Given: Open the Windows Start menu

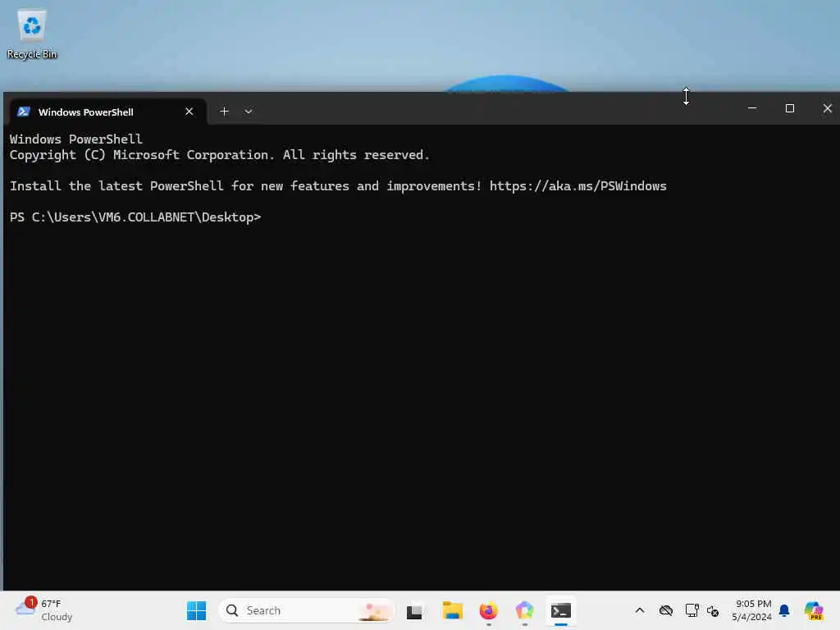Looking at the screenshot, I should 197,610.
